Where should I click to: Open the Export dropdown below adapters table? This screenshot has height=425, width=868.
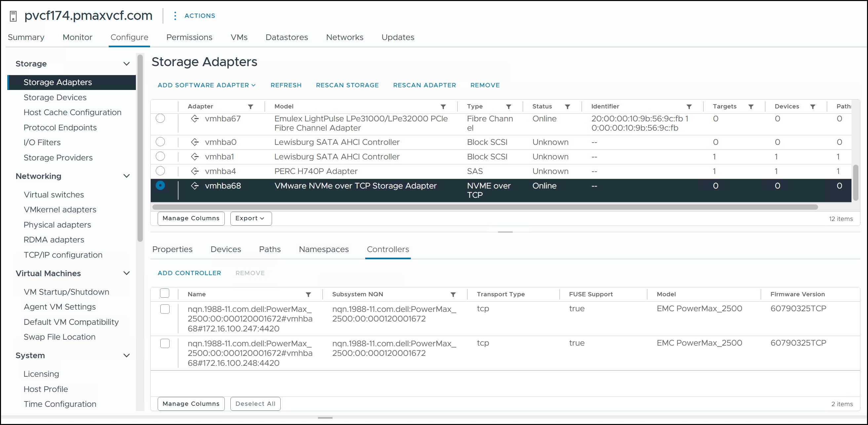pos(251,218)
